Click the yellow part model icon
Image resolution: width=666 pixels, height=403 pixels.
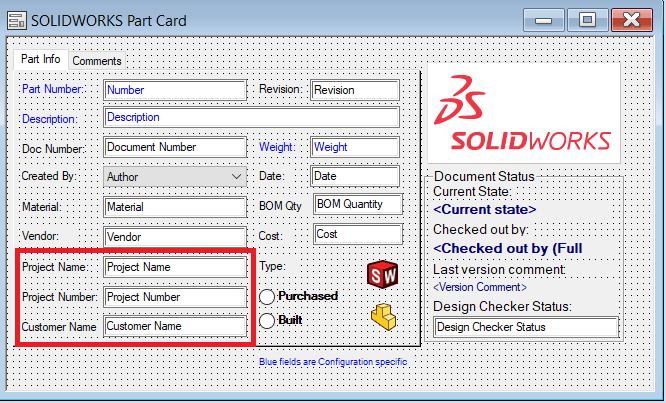pyautogui.click(x=383, y=317)
